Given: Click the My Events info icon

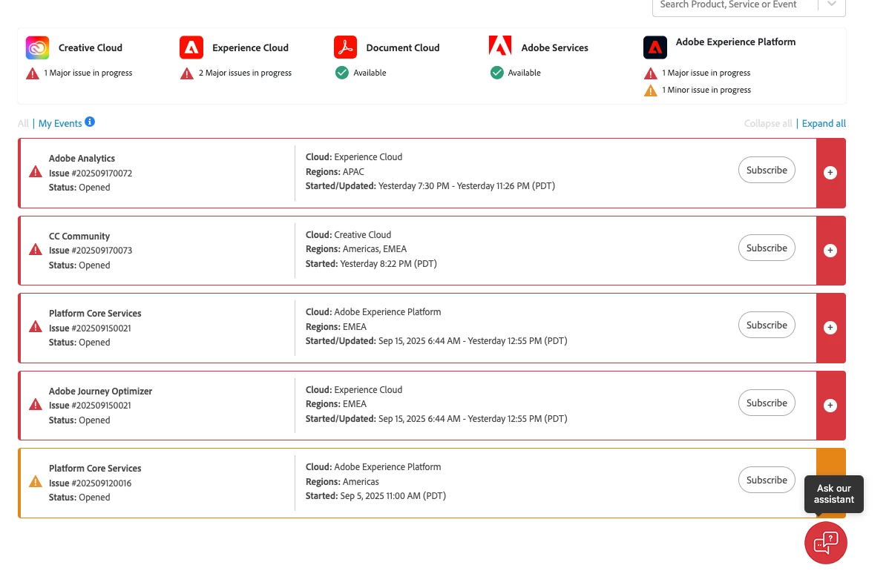Looking at the screenshot, I should tap(90, 122).
